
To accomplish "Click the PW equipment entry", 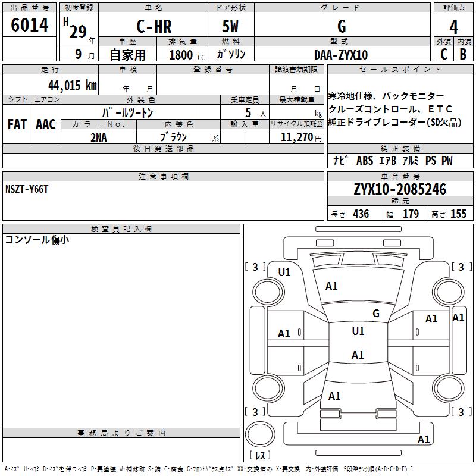I will tap(447, 160).
